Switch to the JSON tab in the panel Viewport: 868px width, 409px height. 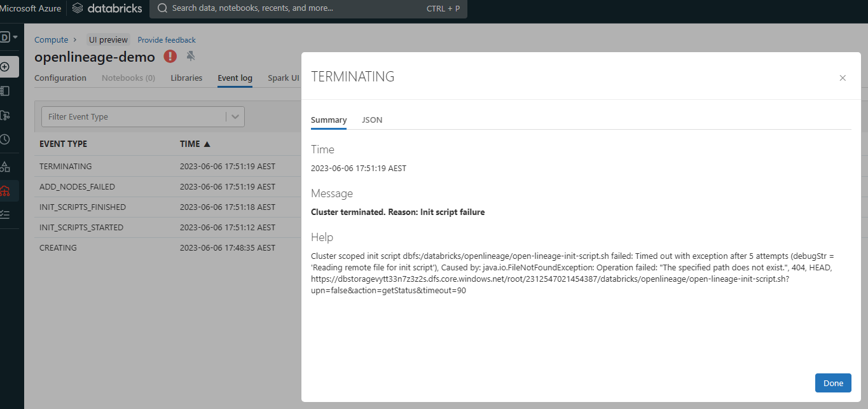point(372,120)
